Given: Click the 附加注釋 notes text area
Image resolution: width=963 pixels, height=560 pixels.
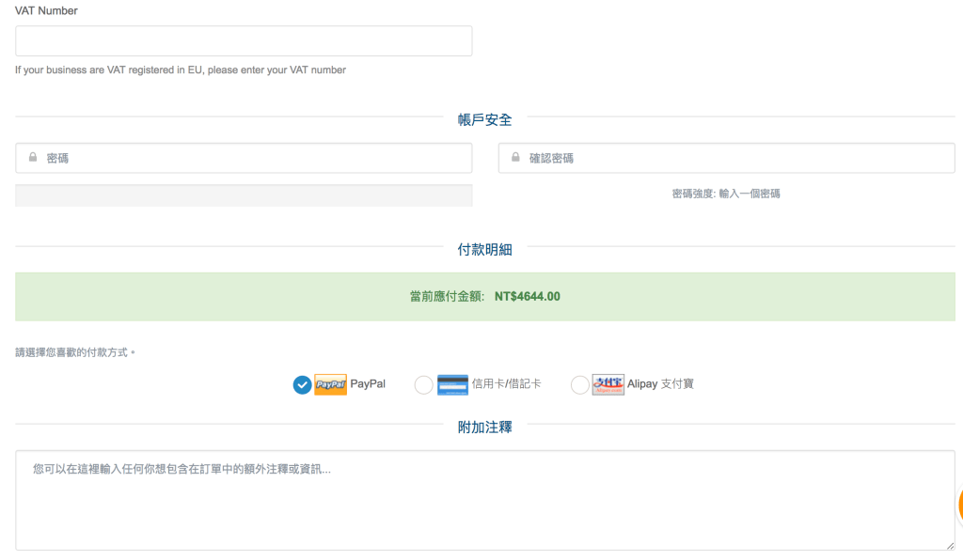Looking at the screenshot, I should [484, 500].
